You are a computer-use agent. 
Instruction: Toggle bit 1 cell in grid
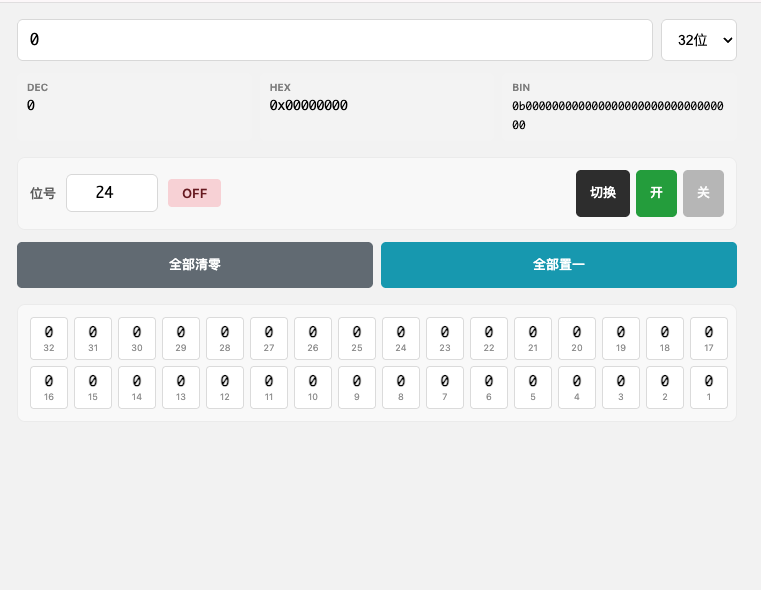(709, 387)
